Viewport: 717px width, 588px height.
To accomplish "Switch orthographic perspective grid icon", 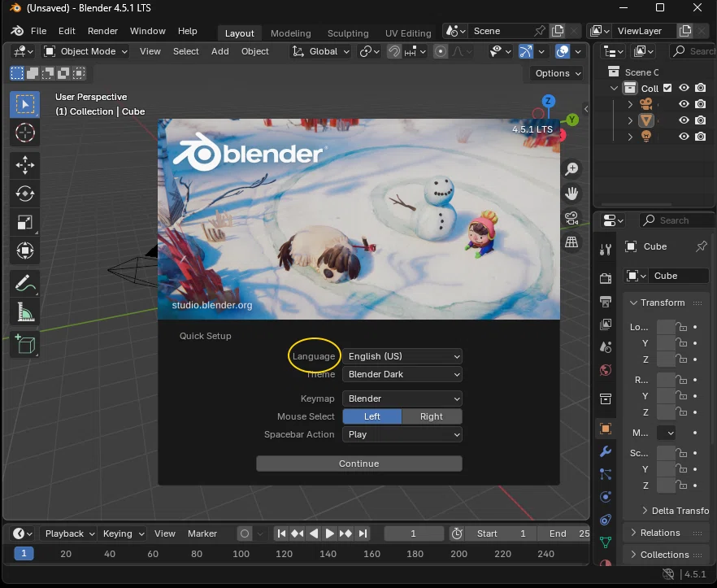I will (571, 242).
